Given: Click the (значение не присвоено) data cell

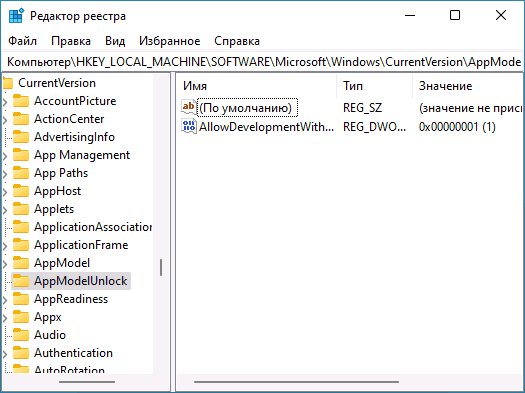Looking at the screenshot, I should tap(470, 108).
